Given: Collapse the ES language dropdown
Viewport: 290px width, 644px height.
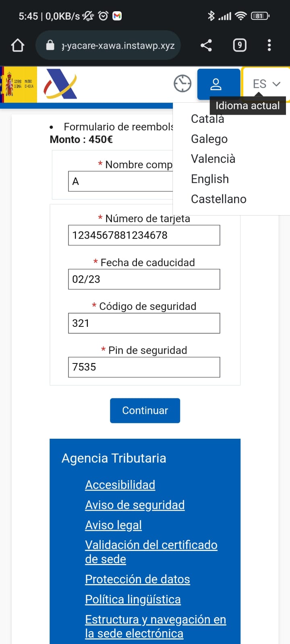Looking at the screenshot, I should (266, 84).
